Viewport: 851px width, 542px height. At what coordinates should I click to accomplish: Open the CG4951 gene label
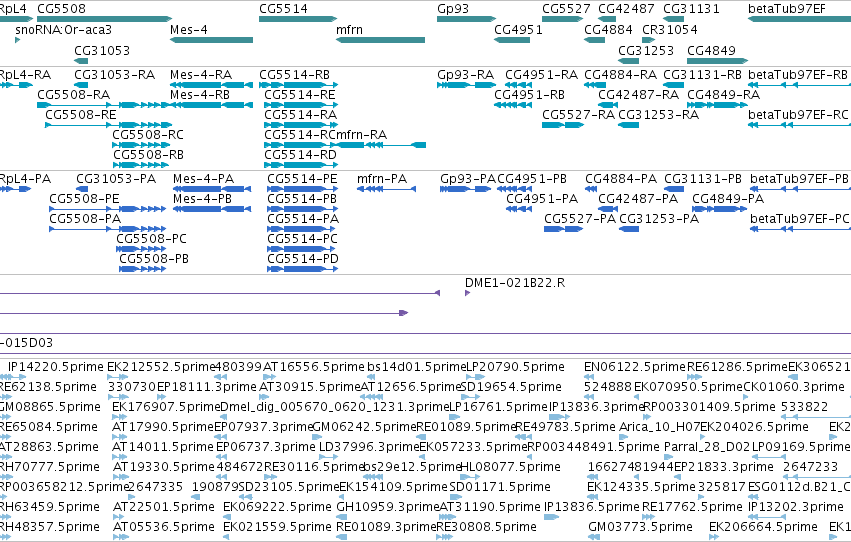(518, 29)
